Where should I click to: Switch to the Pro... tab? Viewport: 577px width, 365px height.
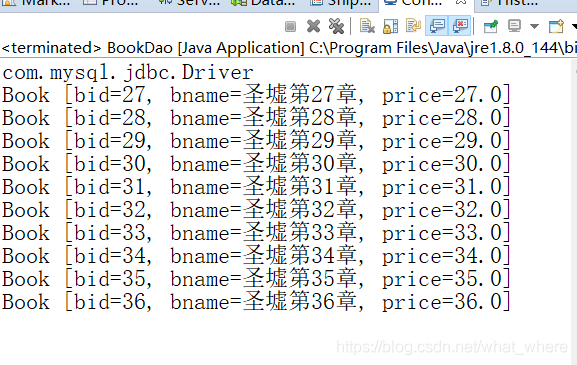(110, 3)
